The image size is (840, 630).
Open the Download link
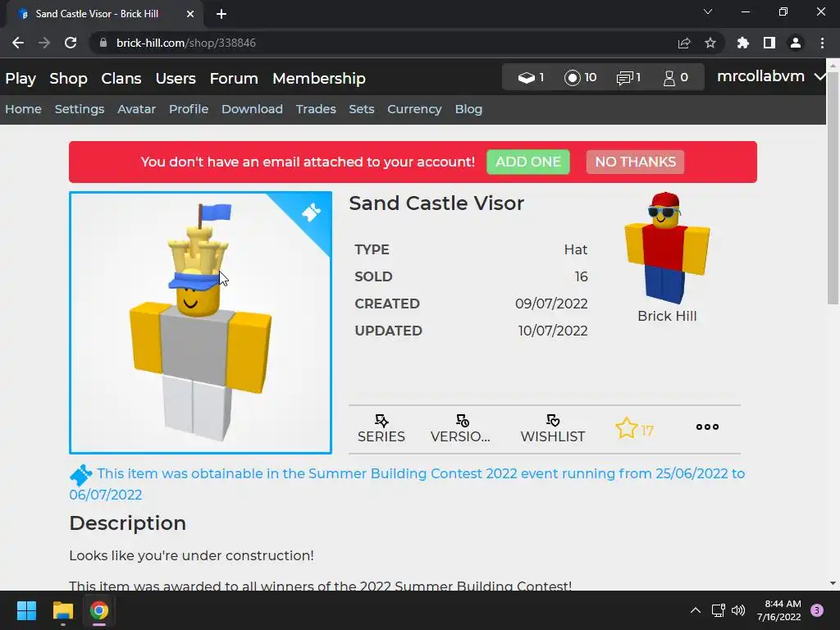tap(252, 109)
